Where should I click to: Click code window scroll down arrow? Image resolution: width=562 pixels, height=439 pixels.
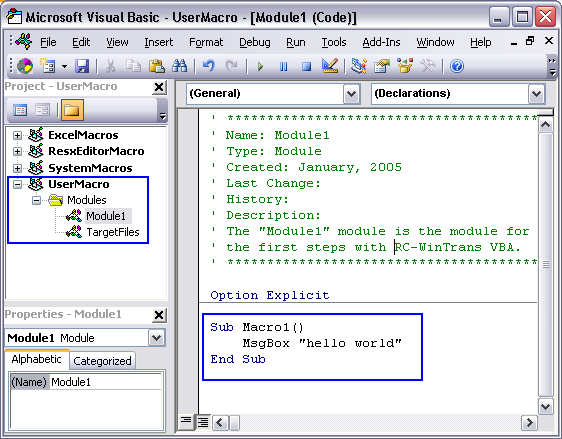[x=546, y=406]
